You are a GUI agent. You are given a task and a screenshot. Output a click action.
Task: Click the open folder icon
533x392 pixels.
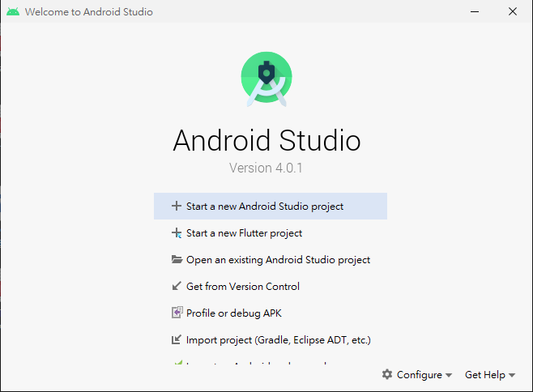point(177,259)
